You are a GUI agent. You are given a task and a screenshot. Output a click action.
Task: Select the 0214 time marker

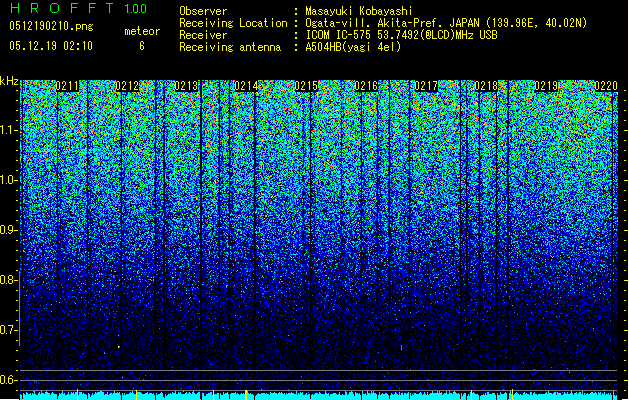[x=246, y=86]
